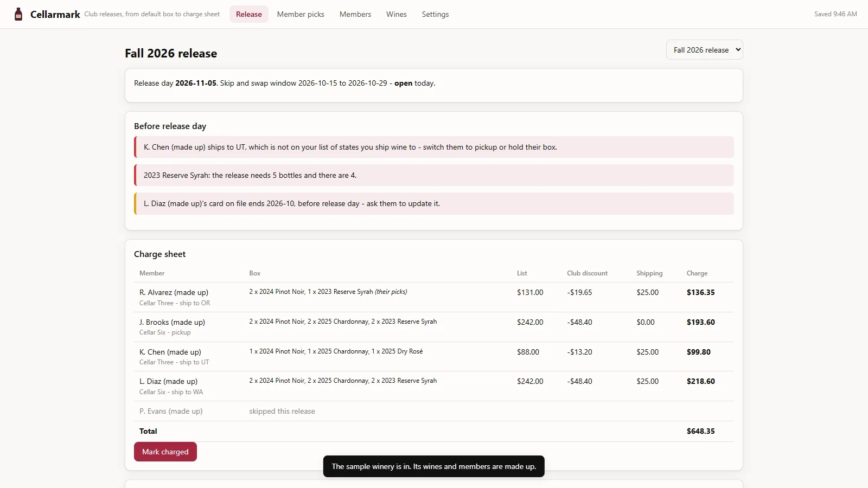The height and width of the screenshot is (488, 868).
Task: Open the Wines tab
Action: [397, 14]
